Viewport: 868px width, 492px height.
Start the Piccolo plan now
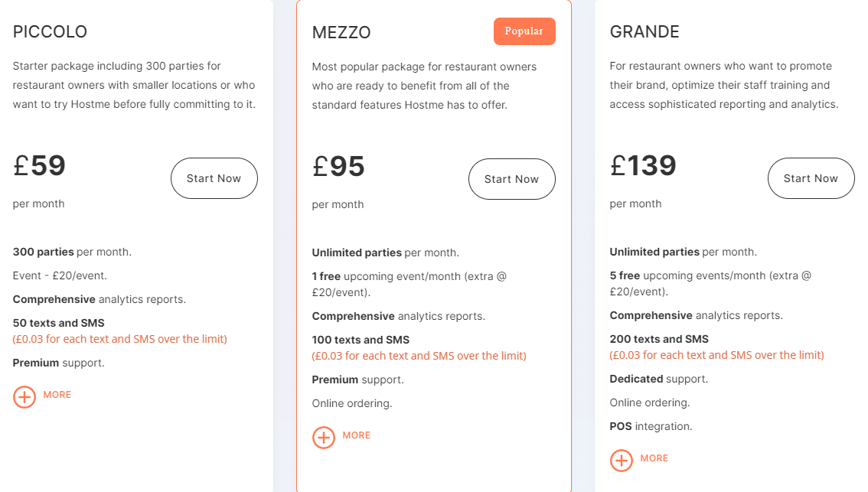point(214,178)
